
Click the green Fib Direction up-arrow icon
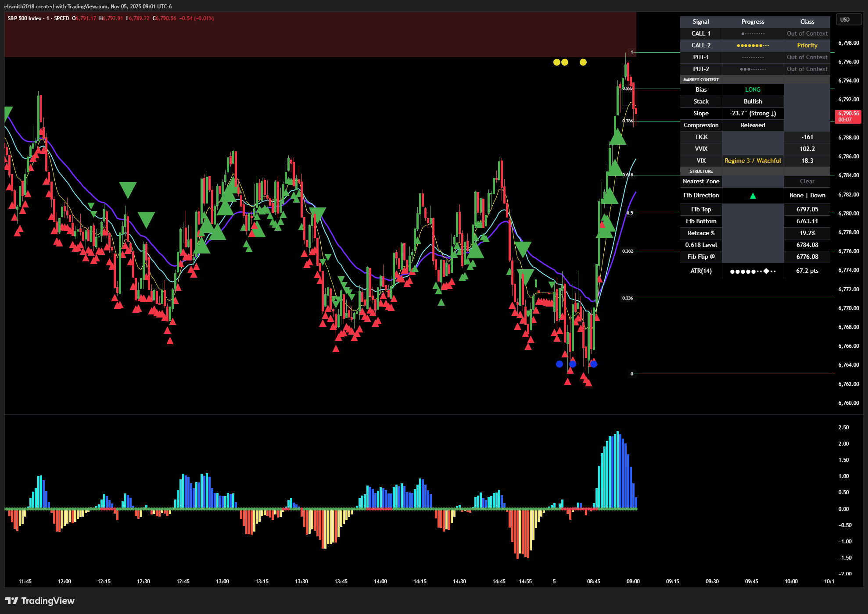pos(753,196)
